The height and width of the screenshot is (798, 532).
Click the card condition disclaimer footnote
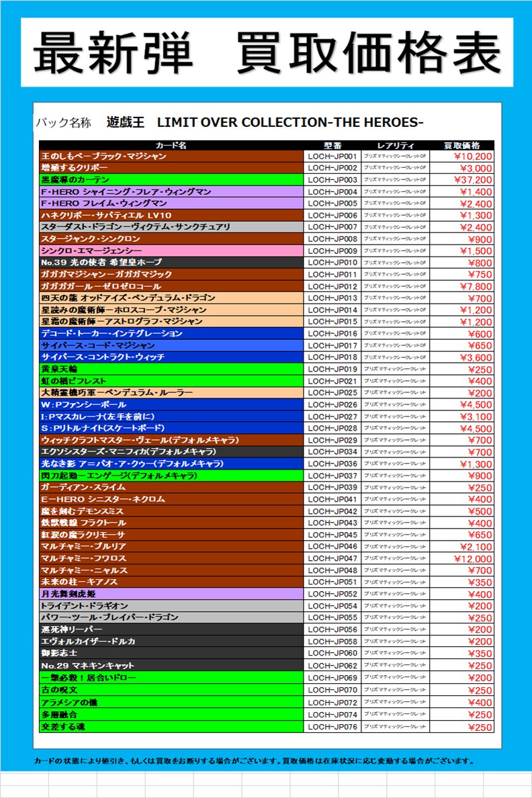coord(255,761)
